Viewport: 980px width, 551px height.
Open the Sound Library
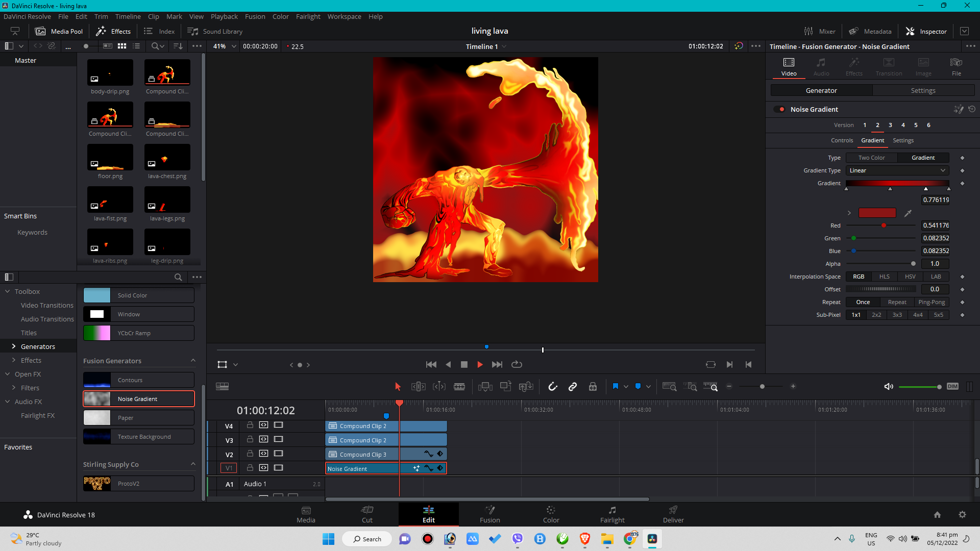[215, 31]
